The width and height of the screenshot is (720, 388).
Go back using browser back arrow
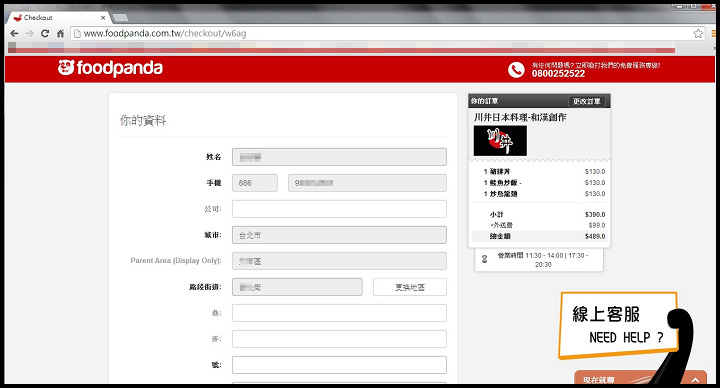(x=14, y=34)
